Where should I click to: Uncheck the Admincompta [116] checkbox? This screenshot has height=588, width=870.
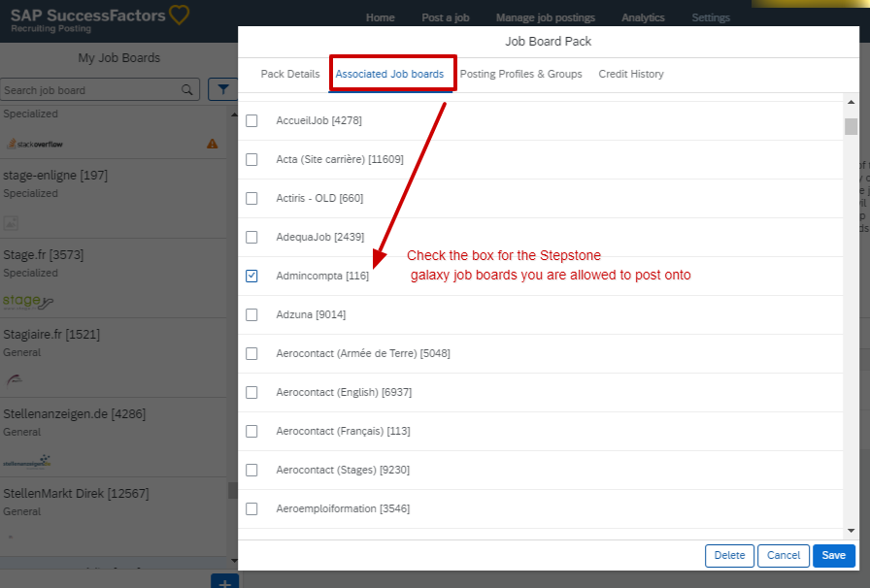pos(251,277)
